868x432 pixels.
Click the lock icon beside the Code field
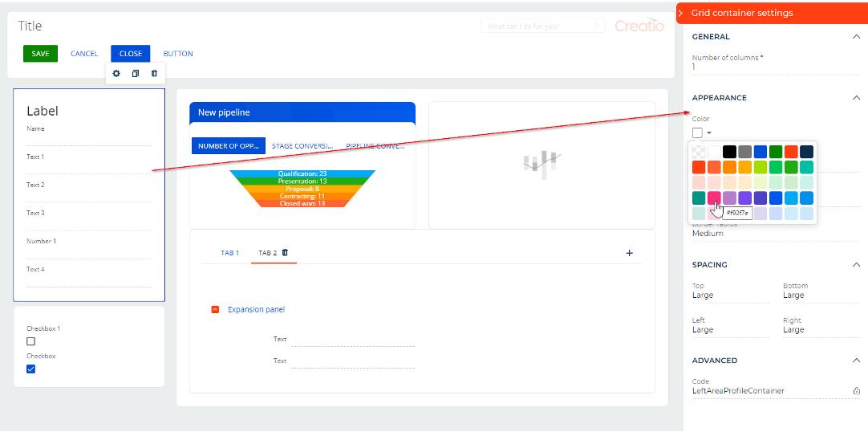tap(856, 391)
